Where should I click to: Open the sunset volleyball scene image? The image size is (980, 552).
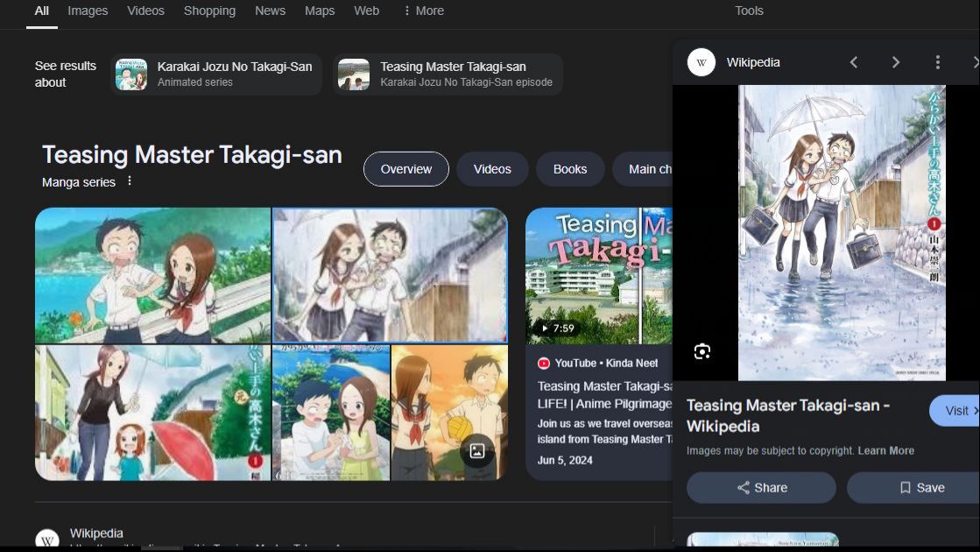449,413
